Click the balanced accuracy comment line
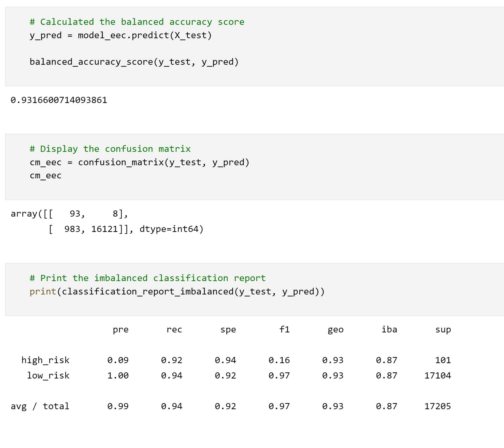504x448 pixels. coord(137,22)
